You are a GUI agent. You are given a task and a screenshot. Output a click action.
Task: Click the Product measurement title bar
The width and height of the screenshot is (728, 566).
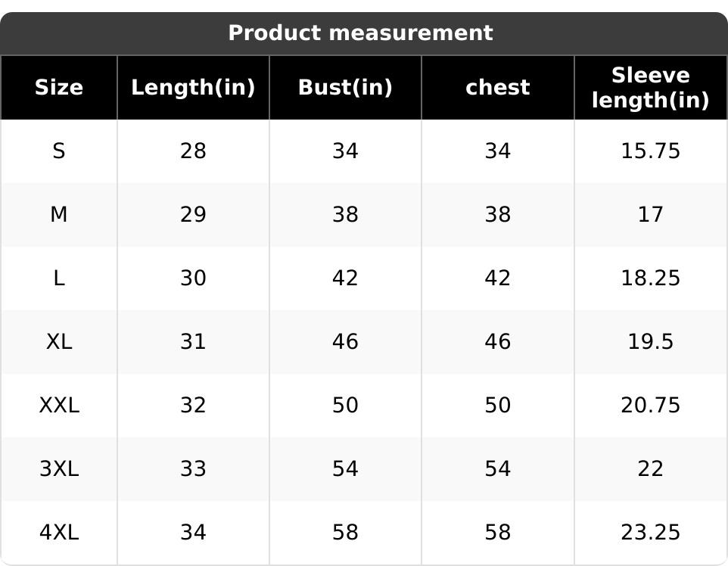click(x=360, y=33)
